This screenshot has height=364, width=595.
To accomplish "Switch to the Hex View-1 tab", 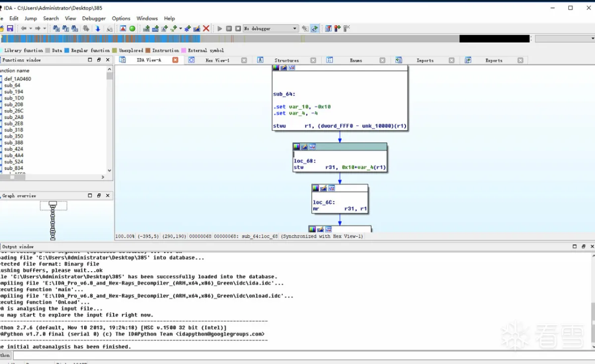I will (x=217, y=61).
